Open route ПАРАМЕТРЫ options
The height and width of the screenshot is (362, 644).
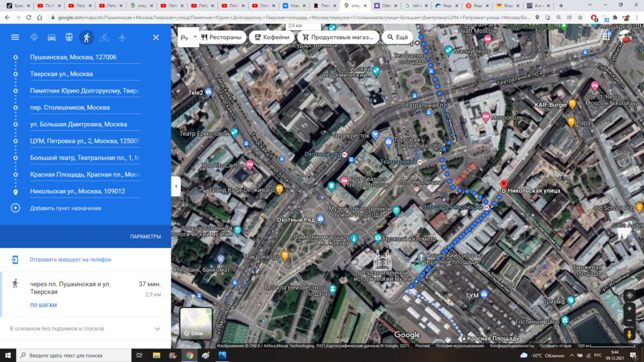click(146, 236)
